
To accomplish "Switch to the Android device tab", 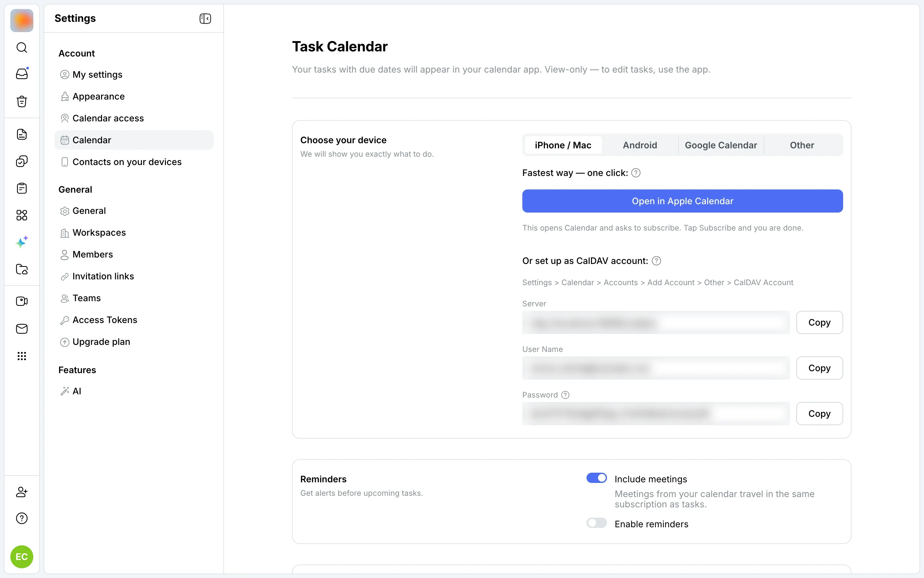I will click(x=640, y=145).
